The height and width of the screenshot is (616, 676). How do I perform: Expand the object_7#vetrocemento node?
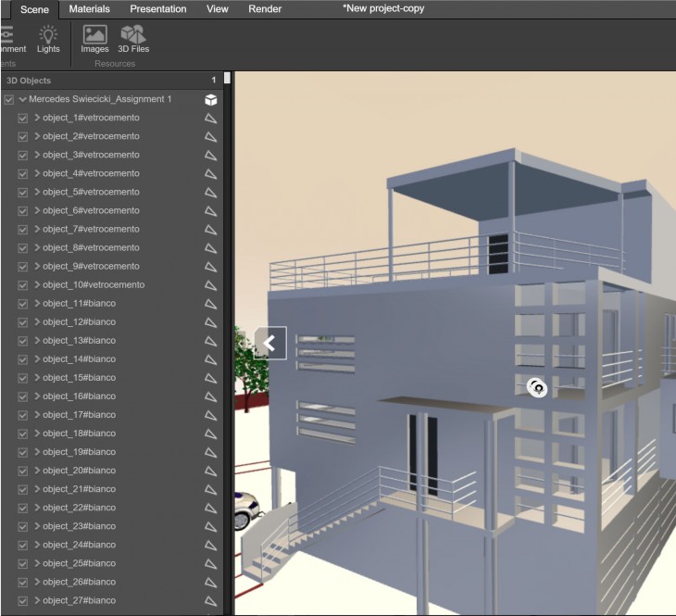pos(37,230)
